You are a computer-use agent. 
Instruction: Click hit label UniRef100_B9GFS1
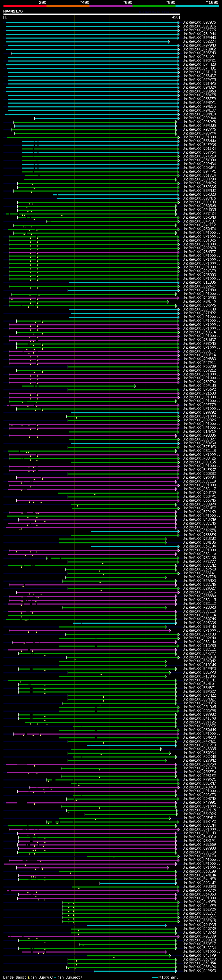point(199,60)
